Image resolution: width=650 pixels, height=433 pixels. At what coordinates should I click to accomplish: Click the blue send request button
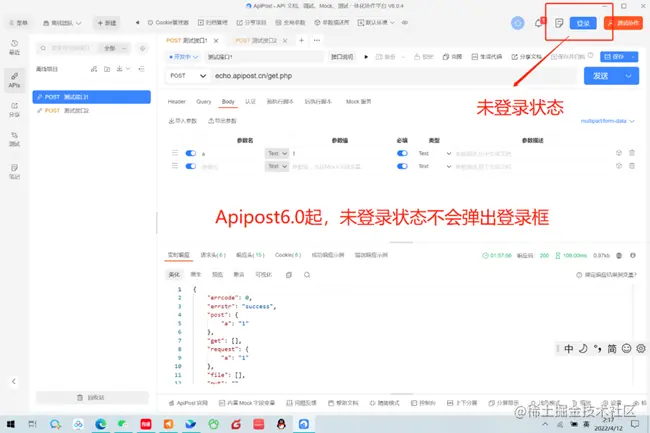click(602, 76)
